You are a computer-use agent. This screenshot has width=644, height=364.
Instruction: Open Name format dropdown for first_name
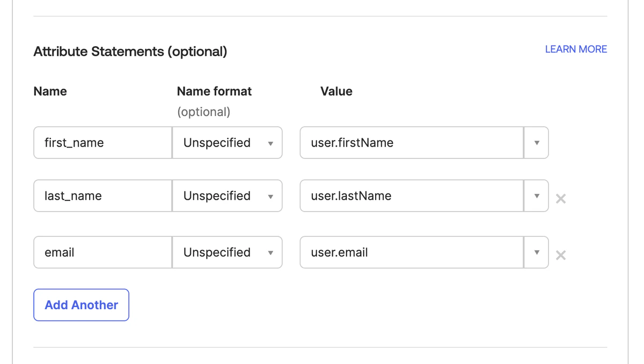point(228,143)
